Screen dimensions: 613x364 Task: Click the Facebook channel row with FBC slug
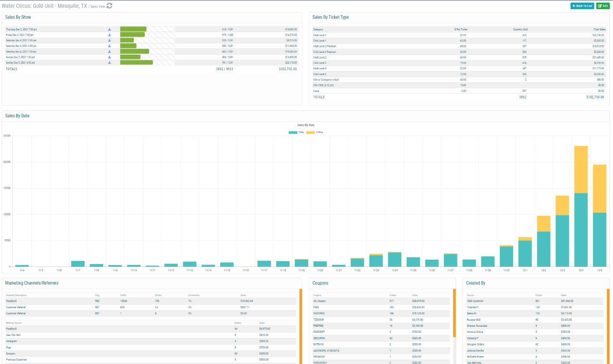150,300
